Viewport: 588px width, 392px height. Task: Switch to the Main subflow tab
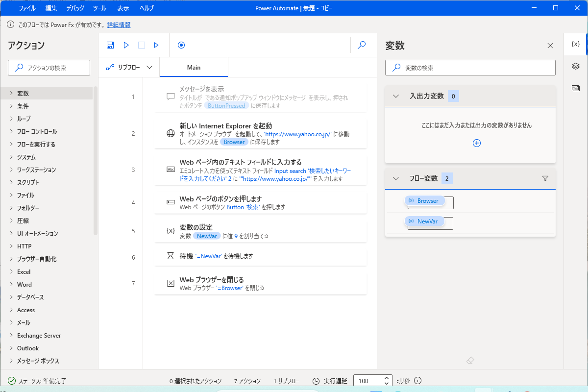click(194, 67)
